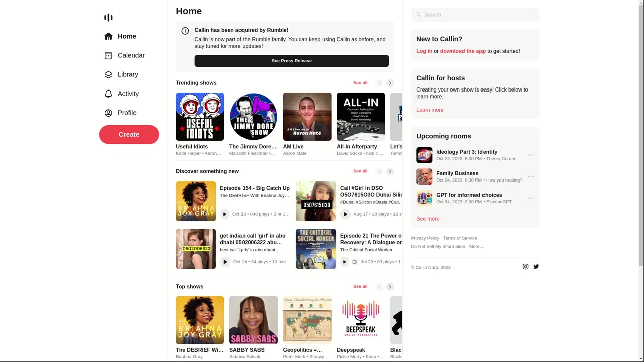Open SABBY SABS show thumbnail
Image resolution: width=644 pixels, height=362 pixels.
(254, 320)
